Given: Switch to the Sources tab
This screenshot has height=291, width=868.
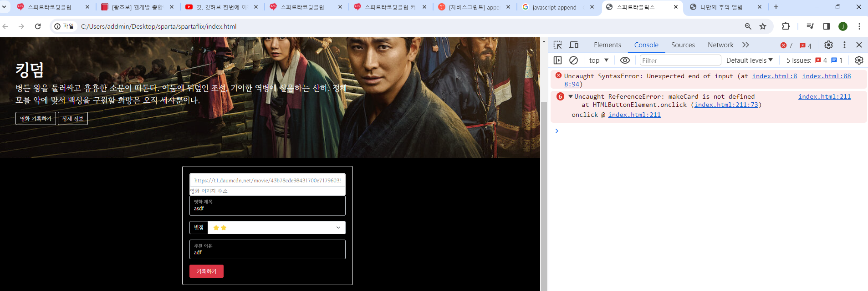Looking at the screenshot, I should pyautogui.click(x=683, y=45).
